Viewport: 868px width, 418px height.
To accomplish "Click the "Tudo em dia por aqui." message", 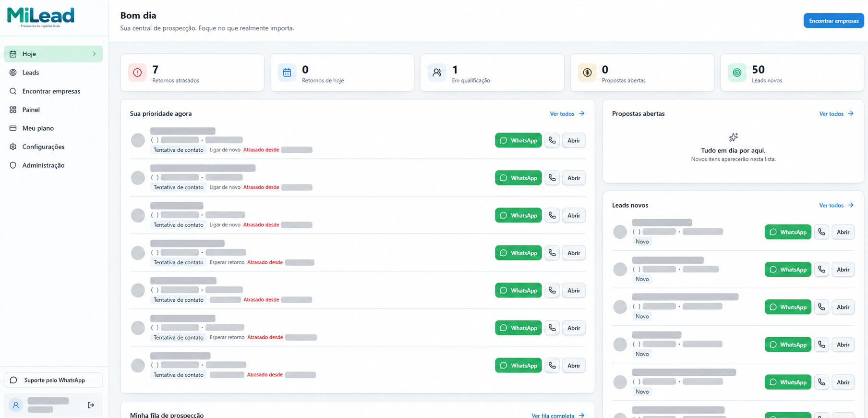I will click(x=733, y=150).
